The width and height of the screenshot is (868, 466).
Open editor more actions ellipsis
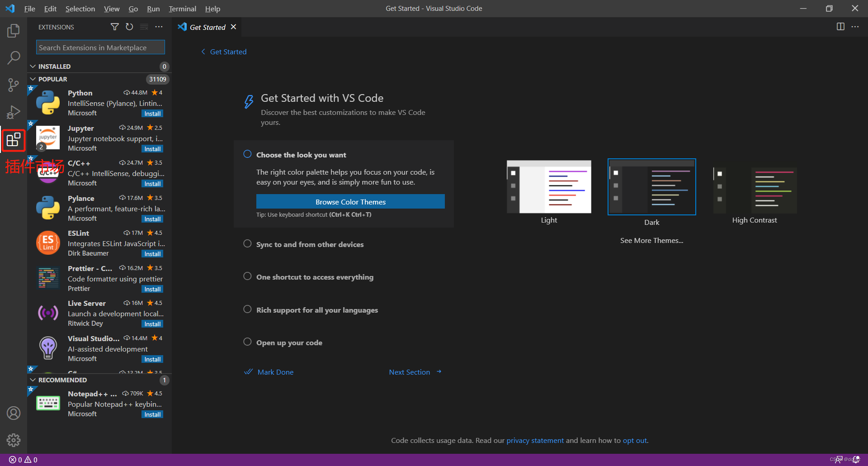click(855, 27)
